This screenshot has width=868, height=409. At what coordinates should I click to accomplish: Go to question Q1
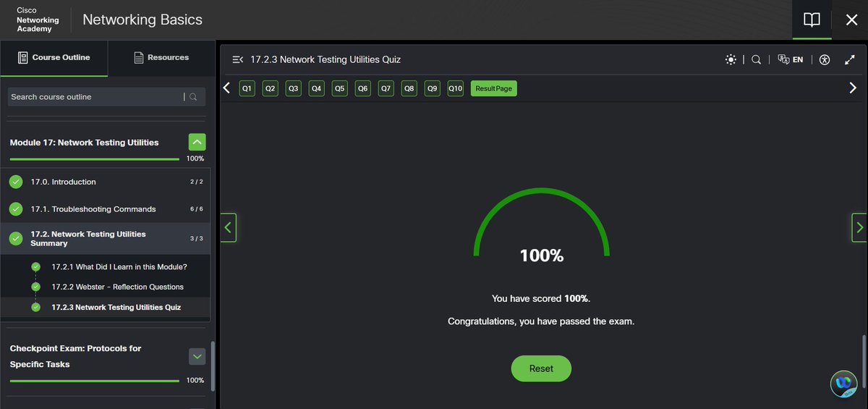pyautogui.click(x=247, y=88)
